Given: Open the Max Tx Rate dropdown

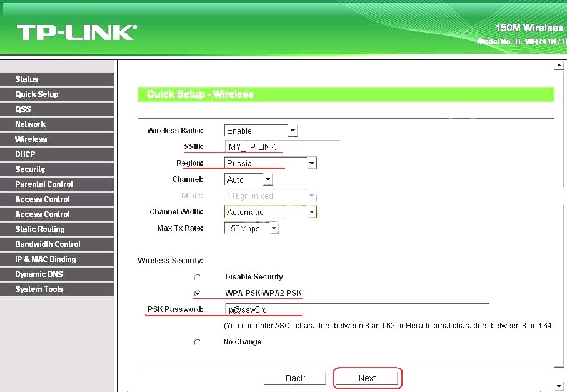Looking at the screenshot, I should 252,228.
